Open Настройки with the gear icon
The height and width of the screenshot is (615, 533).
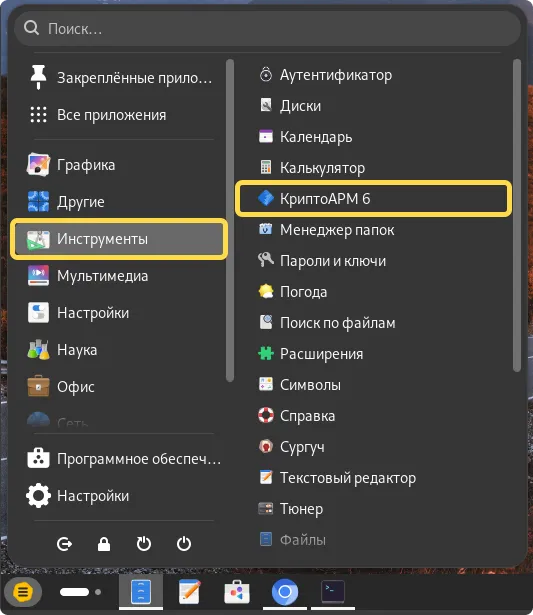tap(121, 496)
